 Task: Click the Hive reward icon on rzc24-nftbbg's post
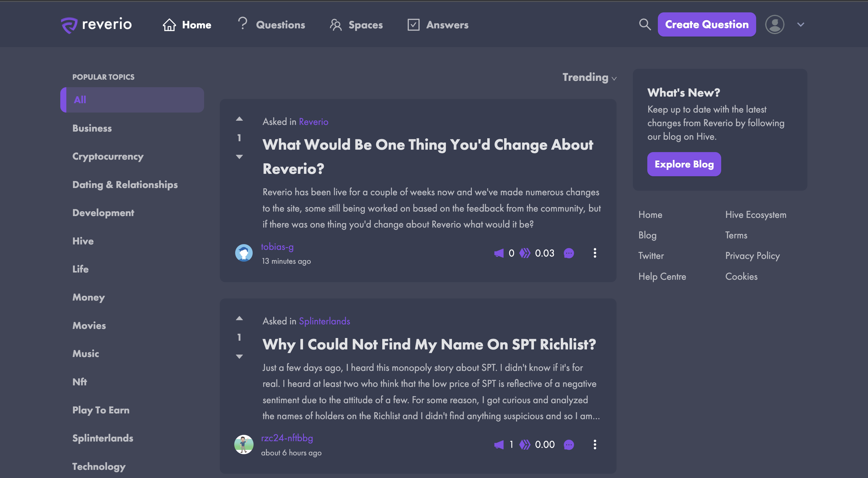click(x=525, y=445)
